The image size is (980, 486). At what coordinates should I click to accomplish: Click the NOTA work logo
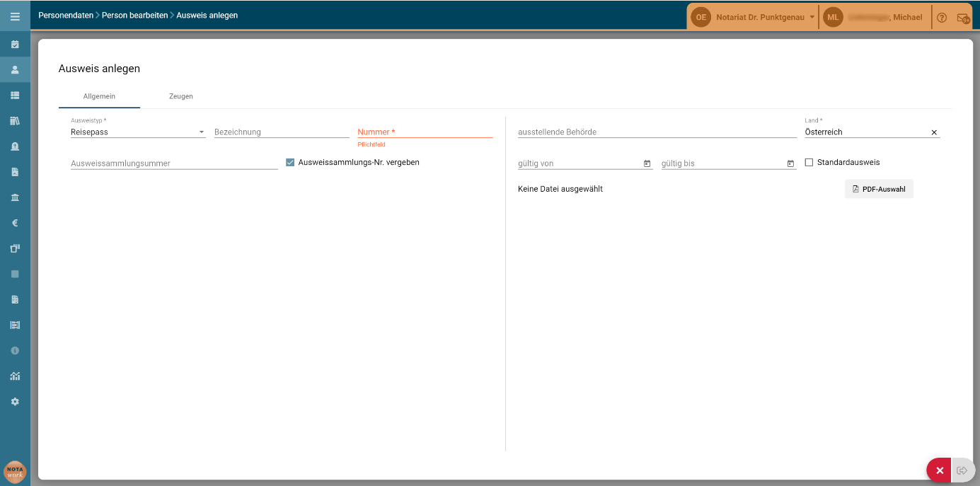click(x=15, y=472)
